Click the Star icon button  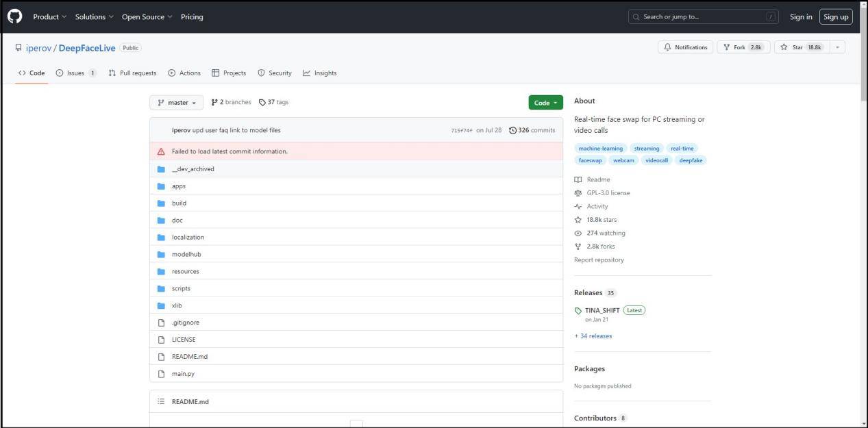[x=784, y=47]
